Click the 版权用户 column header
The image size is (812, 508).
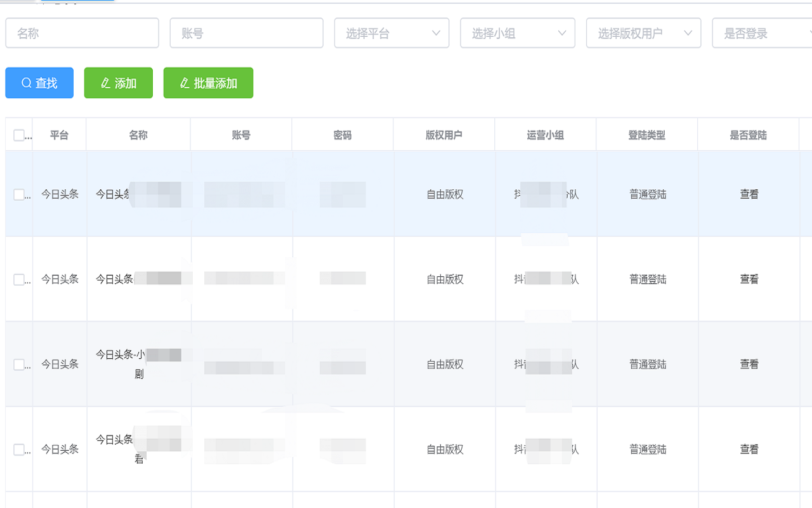(444, 135)
